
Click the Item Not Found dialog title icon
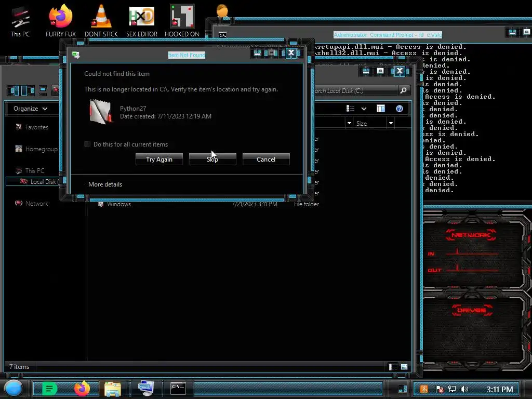[x=76, y=55]
